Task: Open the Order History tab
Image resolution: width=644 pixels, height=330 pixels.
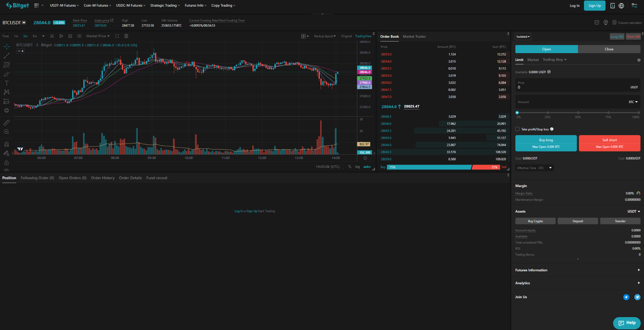Action: coord(103,178)
